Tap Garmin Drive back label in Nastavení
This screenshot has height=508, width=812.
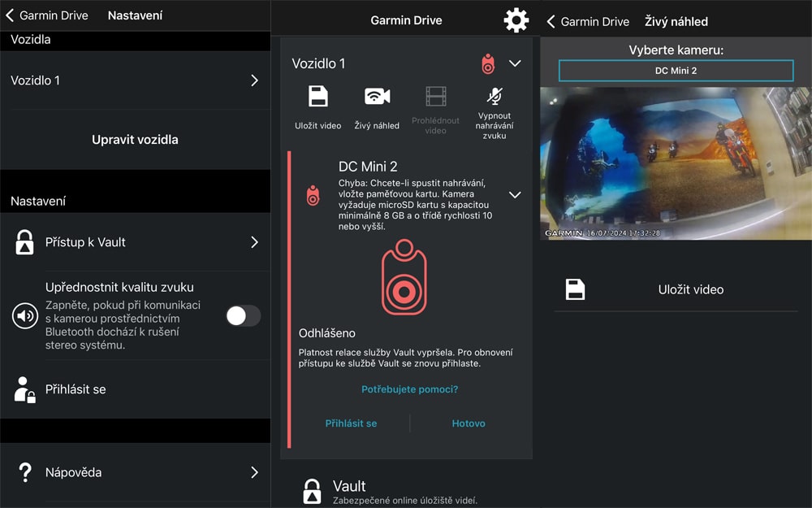54,15
